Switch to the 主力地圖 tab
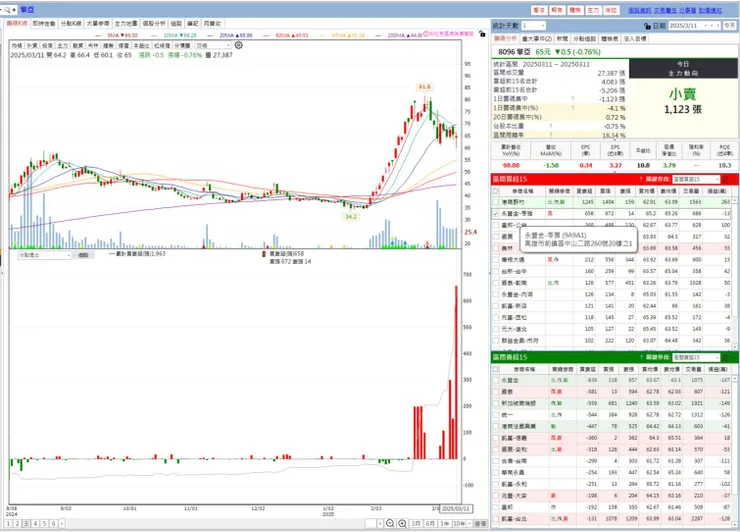The width and height of the screenshot is (740, 532). point(126,23)
